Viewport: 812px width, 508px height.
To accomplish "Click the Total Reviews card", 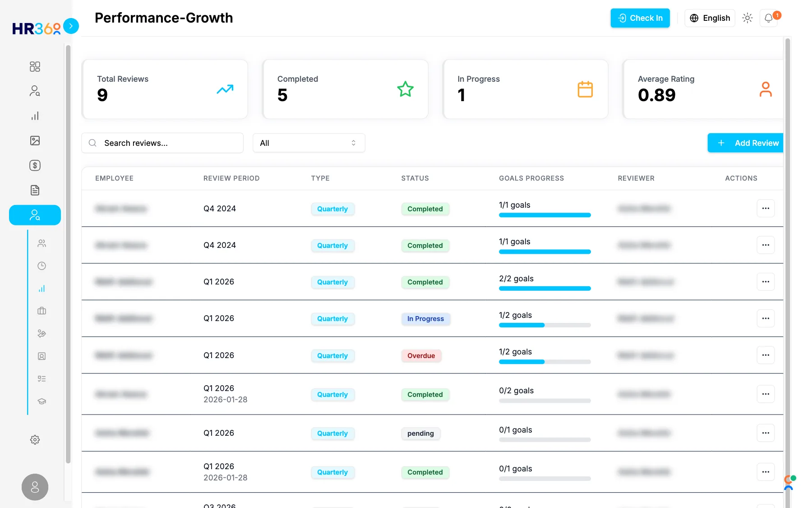I will (165, 89).
